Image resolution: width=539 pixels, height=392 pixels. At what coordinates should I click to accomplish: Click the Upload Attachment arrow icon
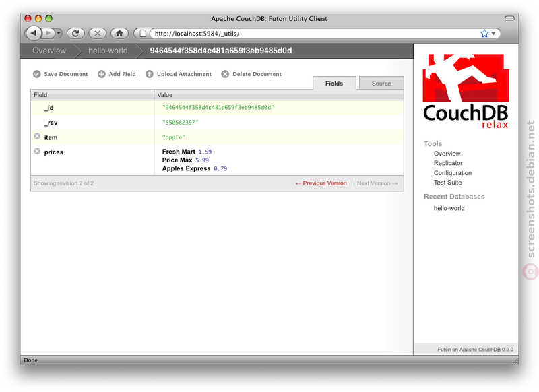(149, 74)
